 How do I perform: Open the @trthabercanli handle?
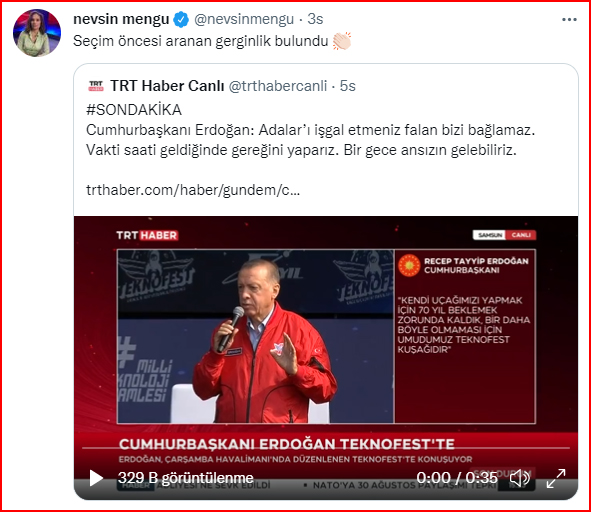[278, 86]
